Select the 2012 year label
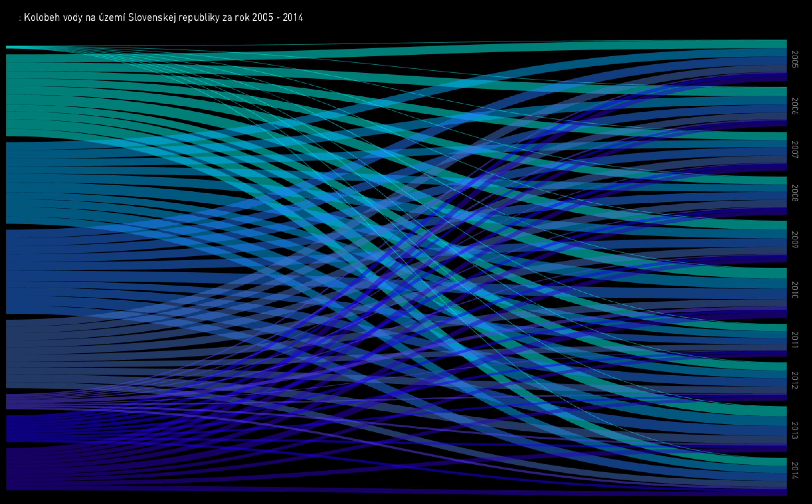This screenshot has width=812, height=504. pyautogui.click(x=795, y=381)
